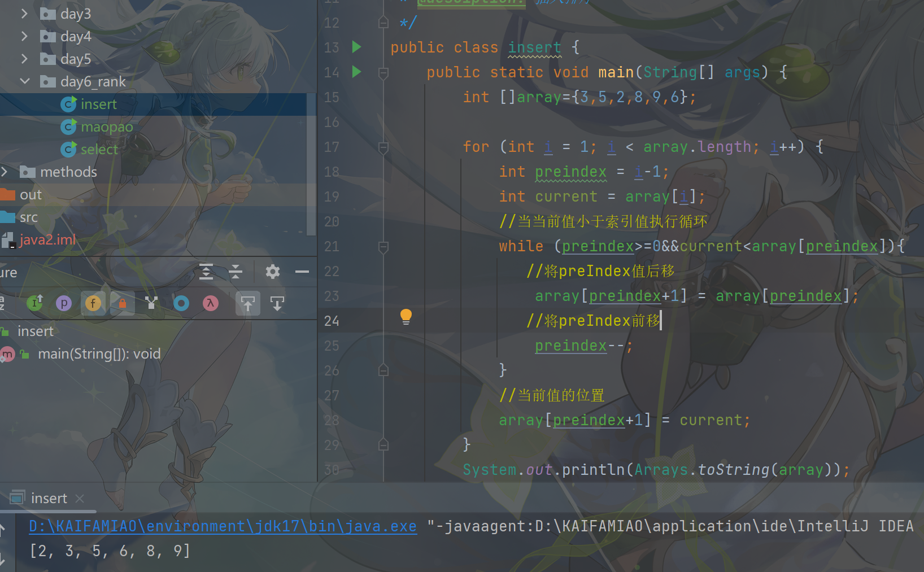Select main(String[]): void in Structure panel

pyautogui.click(x=99, y=353)
